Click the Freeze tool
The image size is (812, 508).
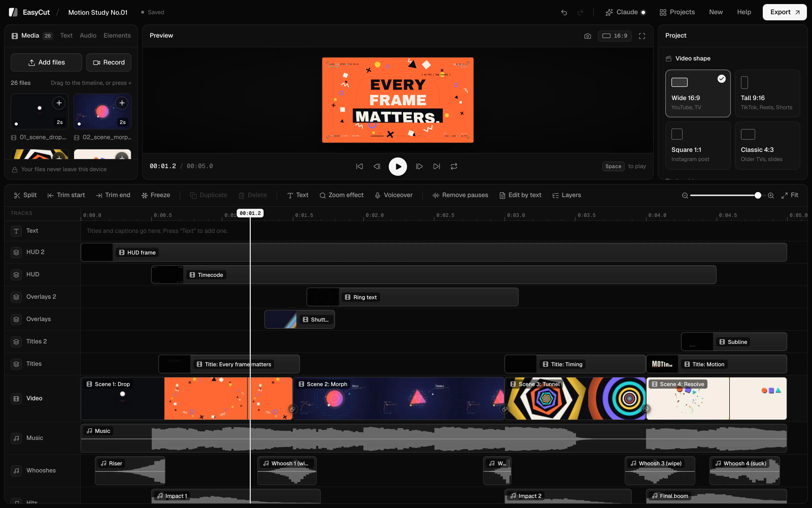(156, 195)
